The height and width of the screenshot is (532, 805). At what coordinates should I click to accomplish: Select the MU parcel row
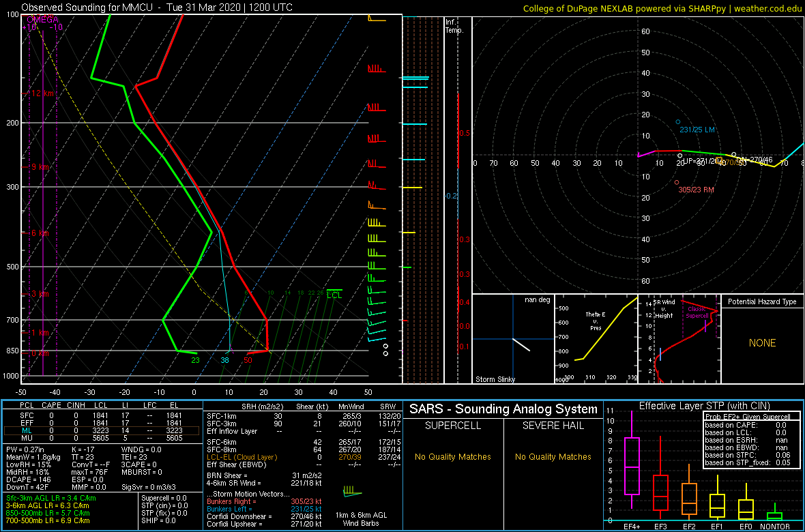[102, 439]
